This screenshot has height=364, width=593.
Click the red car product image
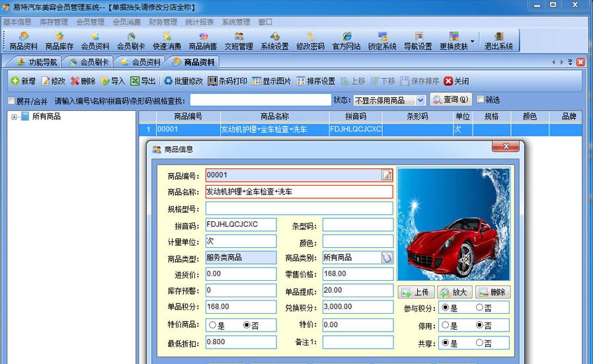pyautogui.click(x=454, y=225)
